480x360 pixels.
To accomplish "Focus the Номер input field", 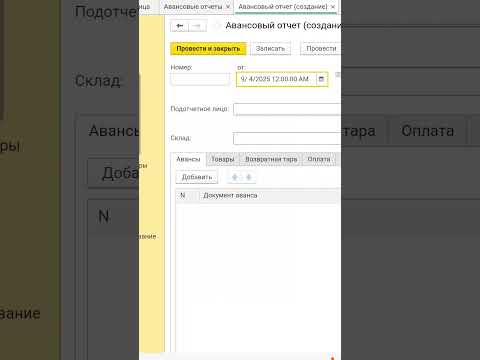I will pos(200,80).
